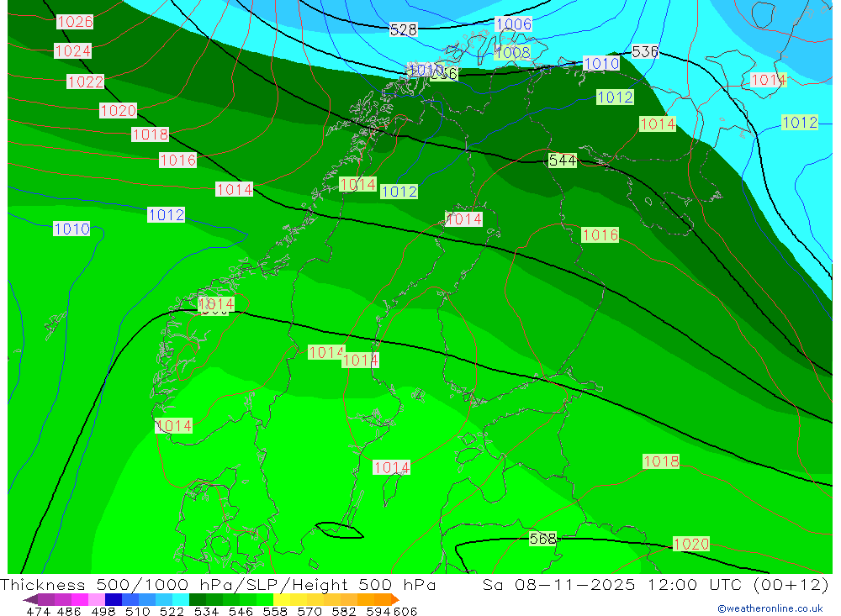The height and width of the screenshot is (616, 841).
Task: Click the dark purple 474 legend swatch
Action: (30, 599)
